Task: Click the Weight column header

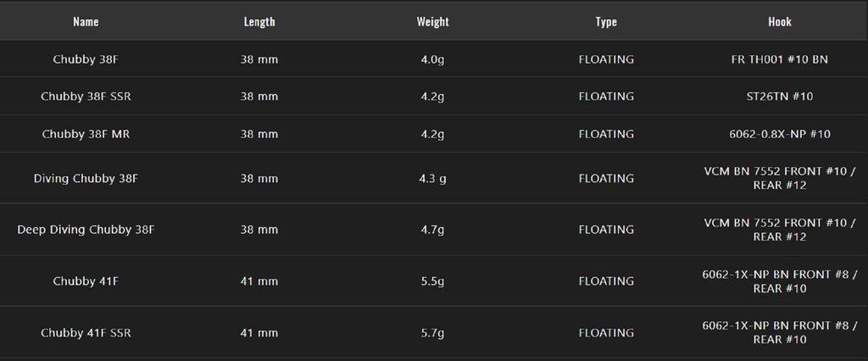Action: pyautogui.click(x=432, y=22)
